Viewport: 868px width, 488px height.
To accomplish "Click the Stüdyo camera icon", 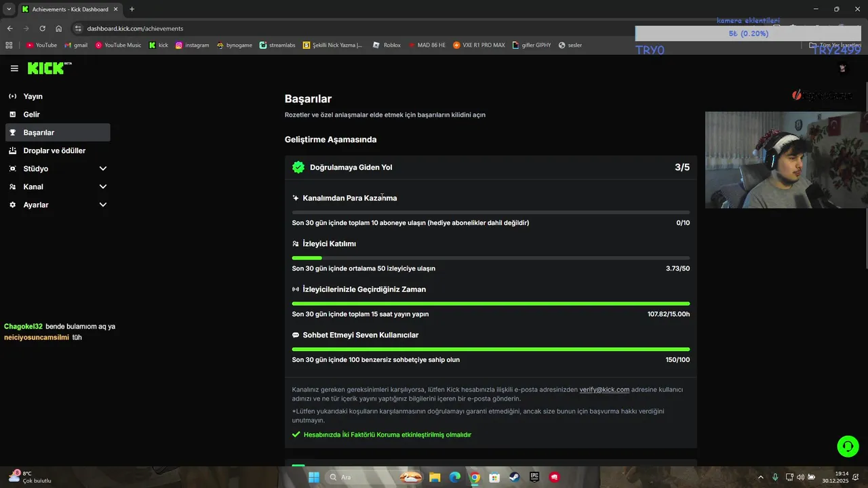I will click(13, 169).
